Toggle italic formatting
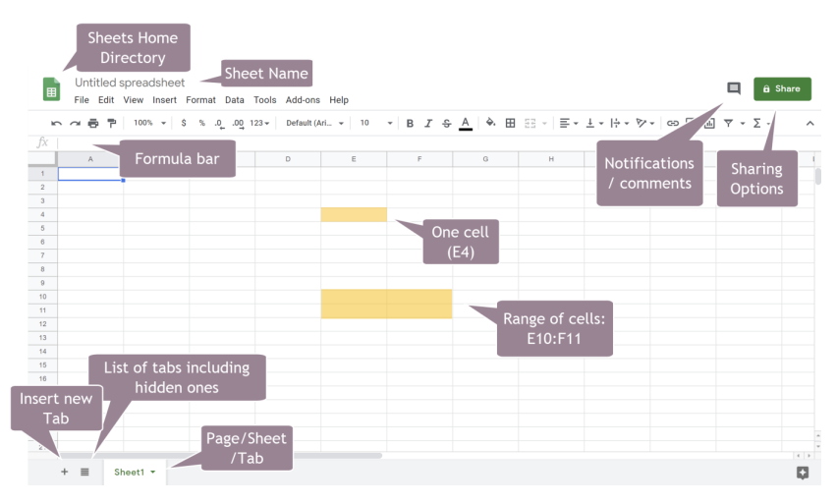Screen dimensions: 837x504 tap(428, 124)
